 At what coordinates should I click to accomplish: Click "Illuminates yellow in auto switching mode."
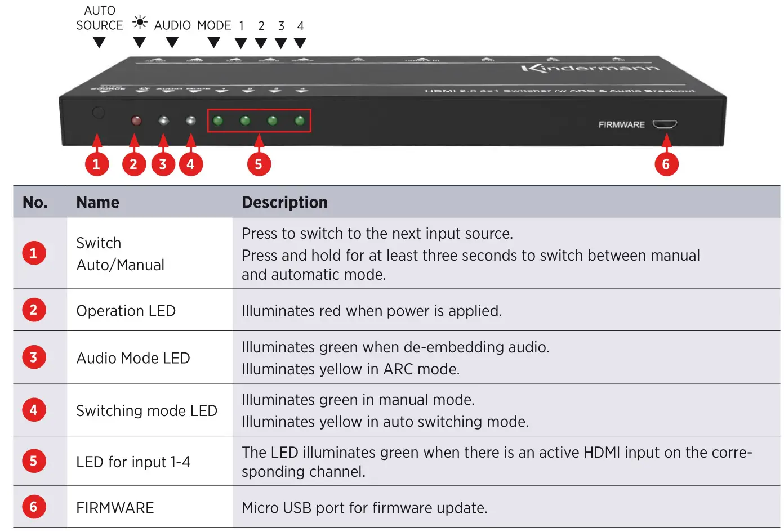coord(385,422)
